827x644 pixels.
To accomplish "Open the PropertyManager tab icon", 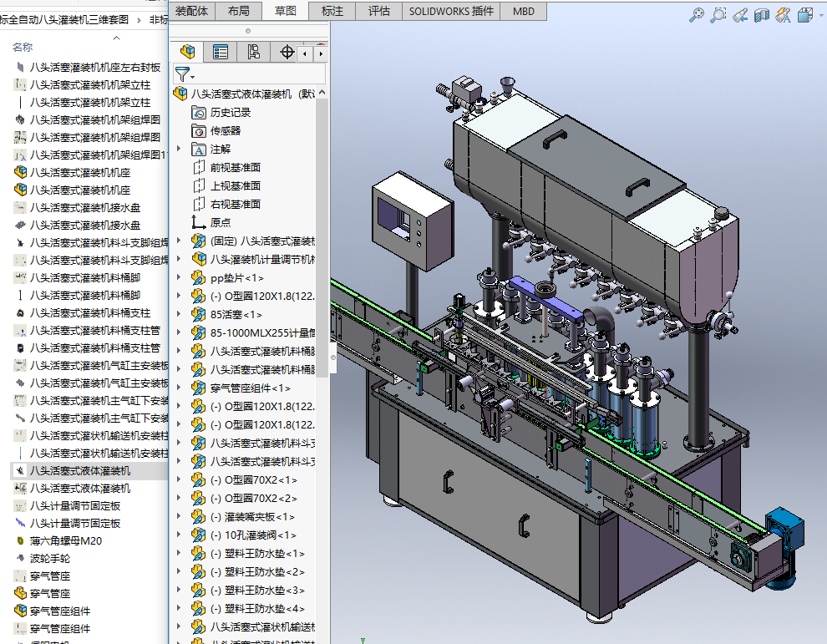I will pyautogui.click(x=221, y=52).
